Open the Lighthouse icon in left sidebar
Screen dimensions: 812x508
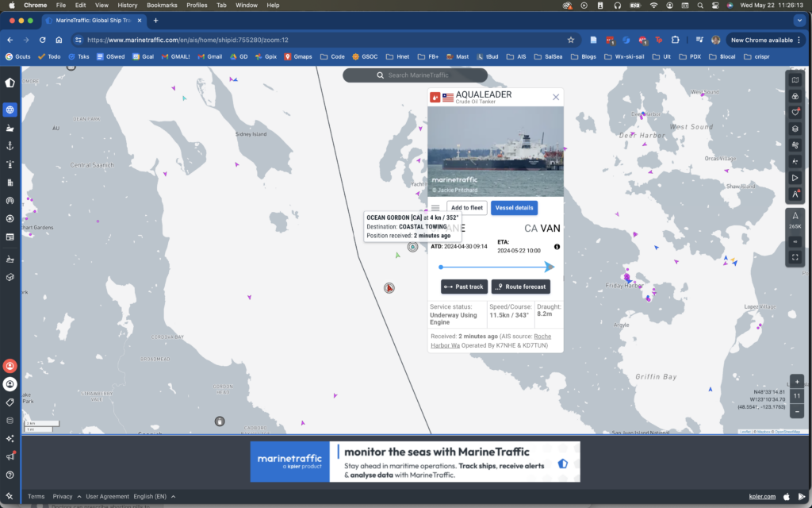[x=10, y=164]
